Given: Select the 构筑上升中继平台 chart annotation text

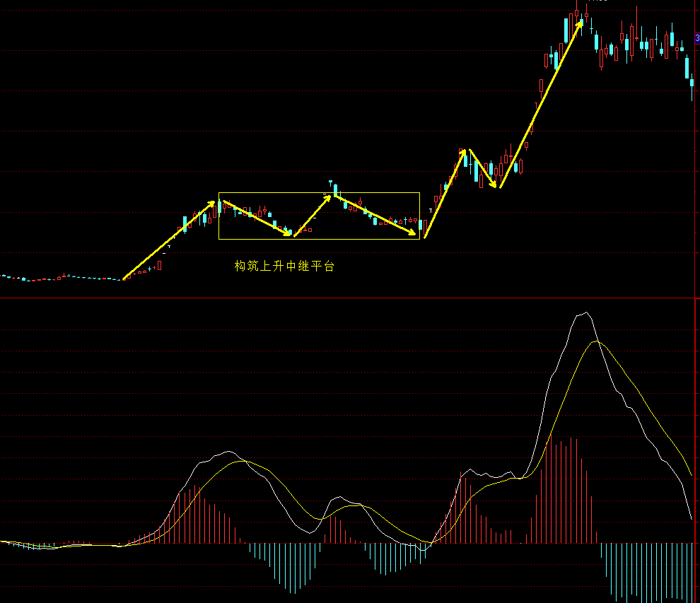Looking at the screenshot, I should pyautogui.click(x=284, y=266).
